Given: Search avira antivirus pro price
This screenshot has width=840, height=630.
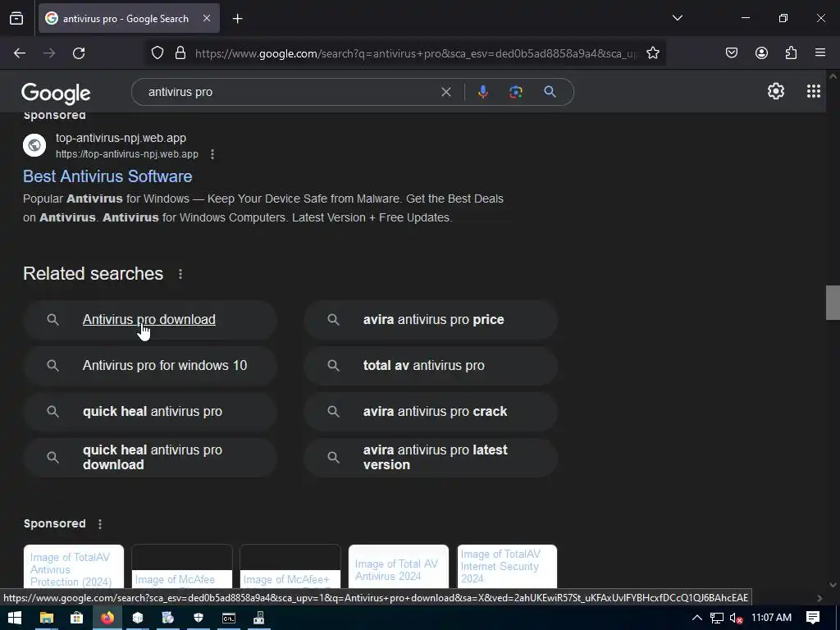Looking at the screenshot, I should click(x=431, y=320).
